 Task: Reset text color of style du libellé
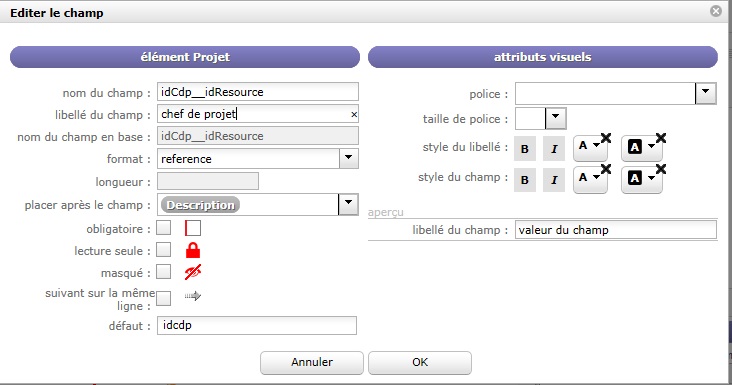606,138
